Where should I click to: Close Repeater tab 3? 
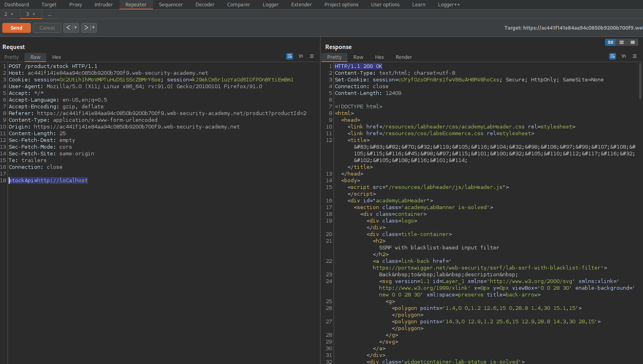(x=34, y=14)
